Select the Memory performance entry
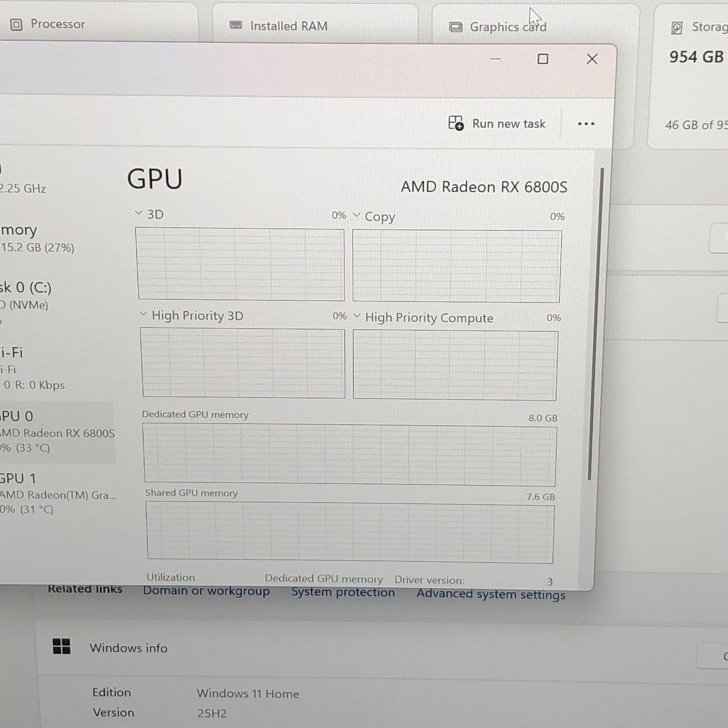This screenshot has height=728, width=728. click(38, 238)
